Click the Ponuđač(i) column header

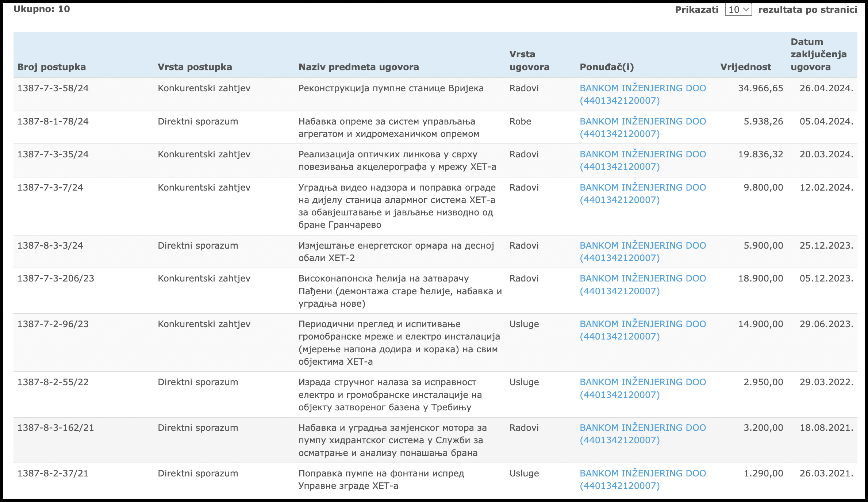click(607, 67)
